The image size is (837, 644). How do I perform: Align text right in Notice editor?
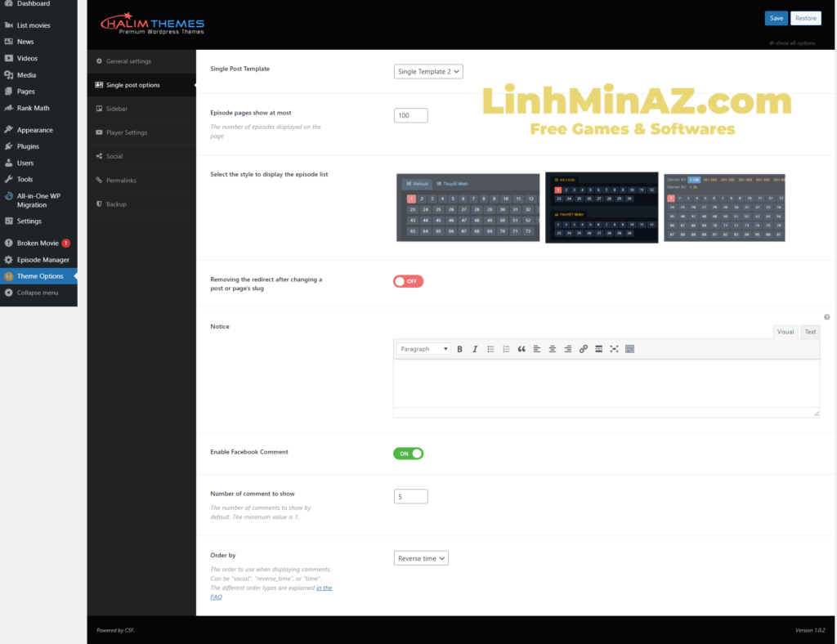[x=568, y=349]
